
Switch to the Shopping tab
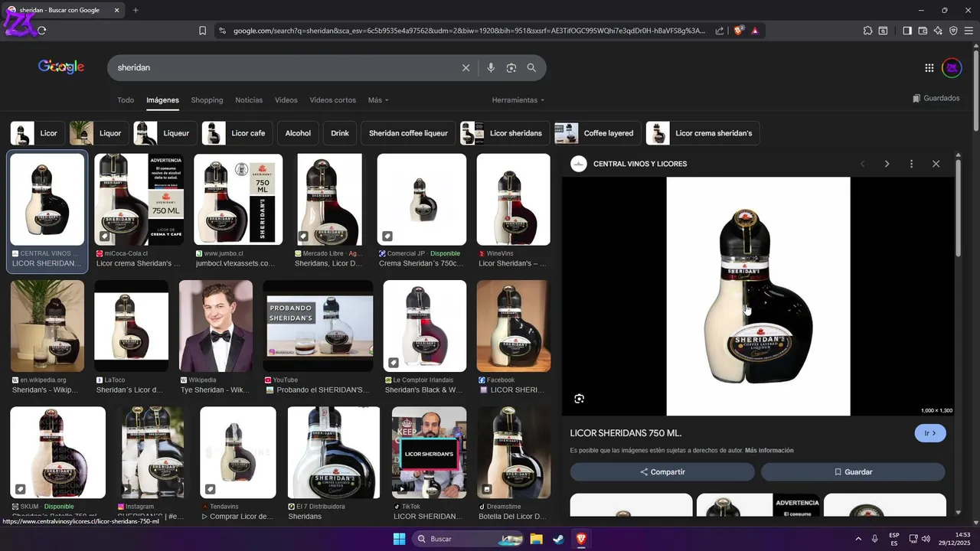[207, 100]
